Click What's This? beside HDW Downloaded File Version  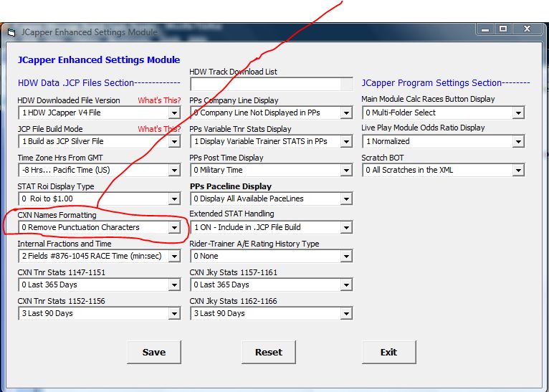(159, 100)
